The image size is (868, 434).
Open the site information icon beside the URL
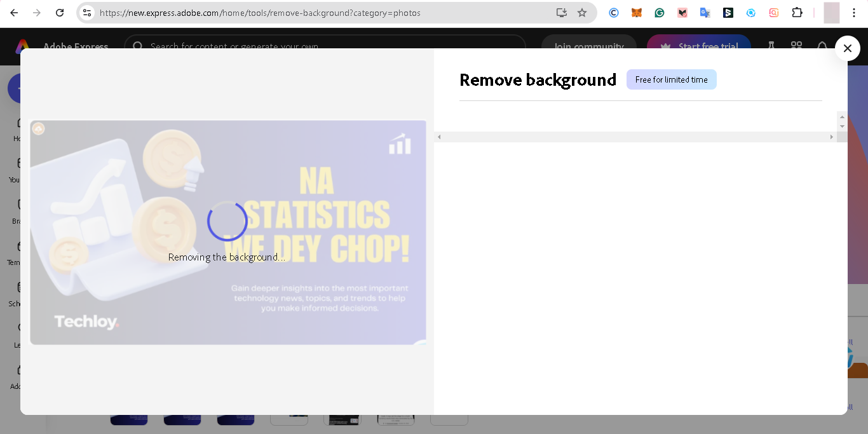(88, 13)
